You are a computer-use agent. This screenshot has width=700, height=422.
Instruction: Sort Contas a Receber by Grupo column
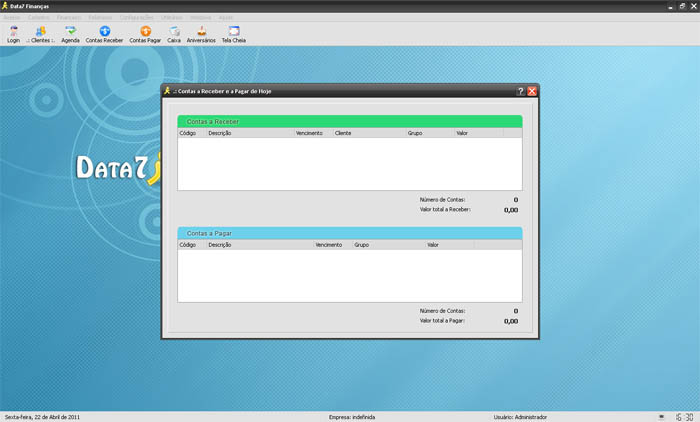tap(430, 133)
